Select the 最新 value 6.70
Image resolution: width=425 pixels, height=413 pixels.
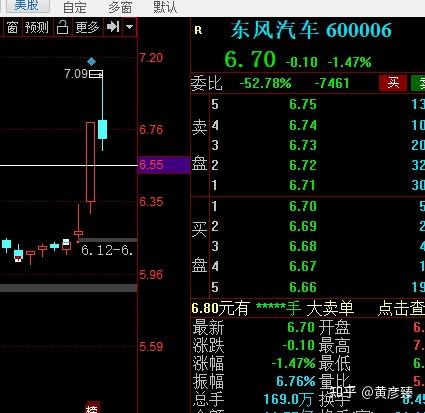pos(301,327)
